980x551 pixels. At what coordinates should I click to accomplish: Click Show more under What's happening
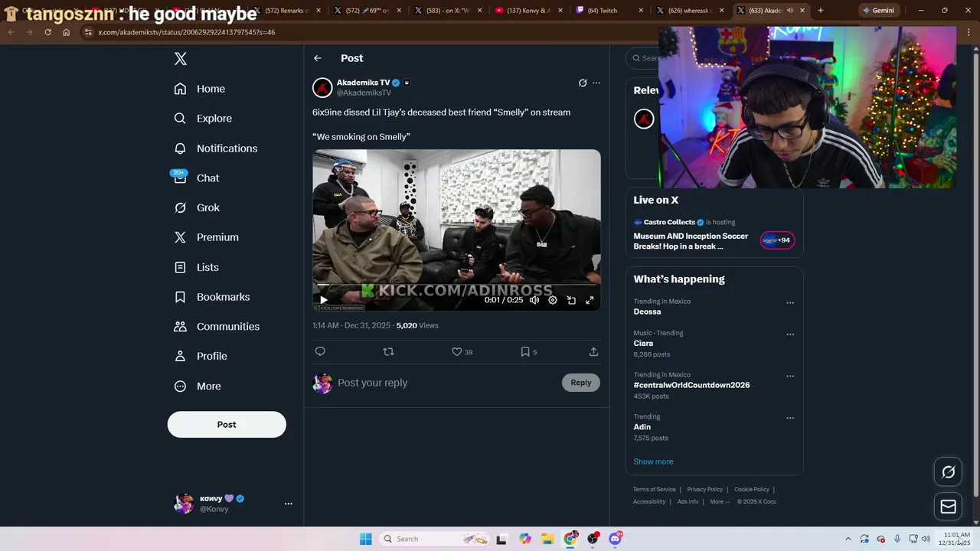[653, 461]
